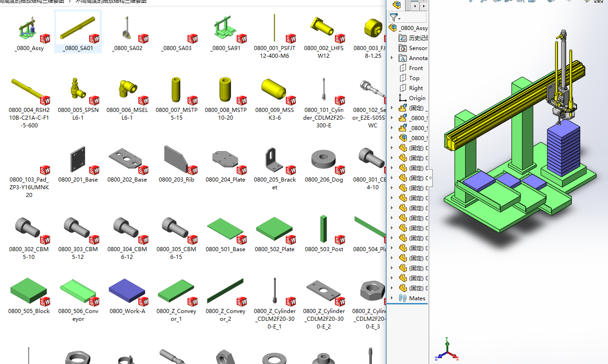Viewport: 608px width, 364px height.
Task: Select the _0800_SA01 file thumbnail
Action: [78, 32]
